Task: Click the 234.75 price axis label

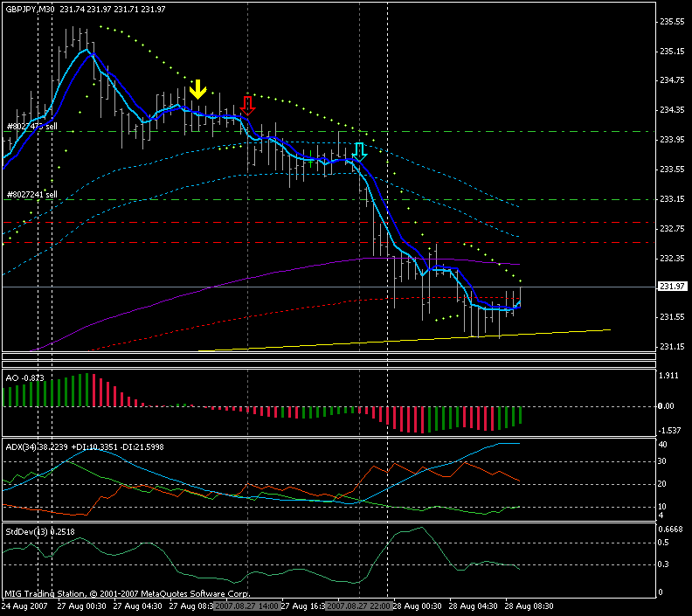Action: (672, 80)
